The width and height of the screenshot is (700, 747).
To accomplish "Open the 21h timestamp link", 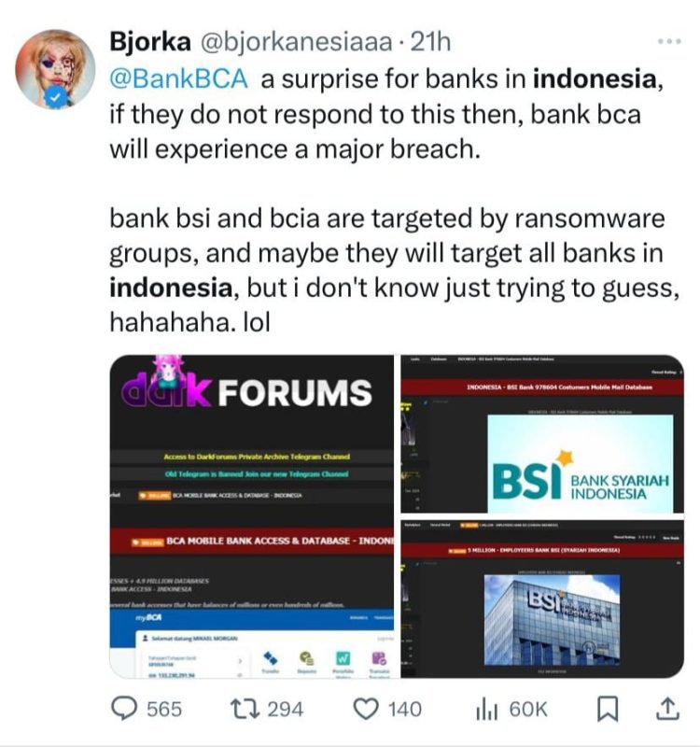I will point(430,41).
